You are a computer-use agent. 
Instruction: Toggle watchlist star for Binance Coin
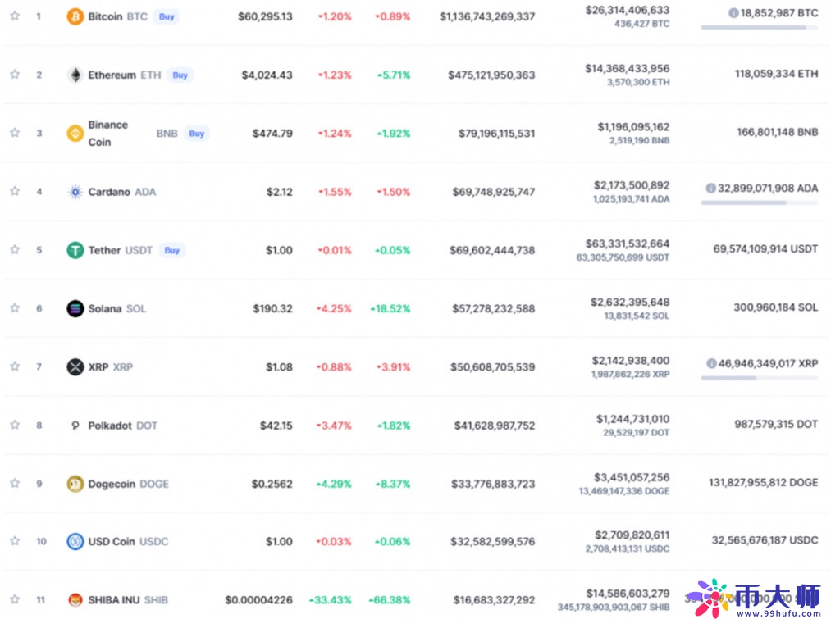click(x=15, y=133)
